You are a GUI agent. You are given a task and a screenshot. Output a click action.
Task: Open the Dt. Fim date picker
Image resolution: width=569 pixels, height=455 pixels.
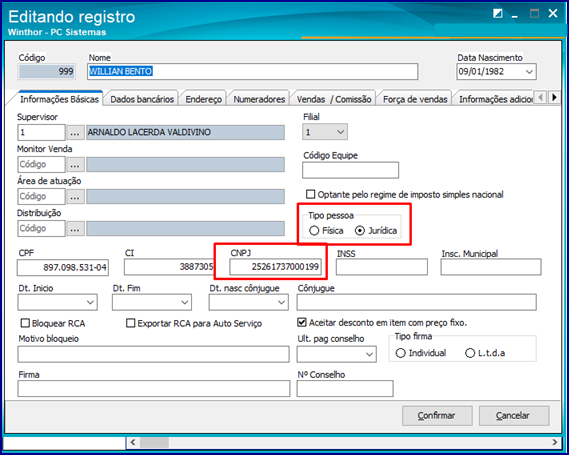[185, 302]
